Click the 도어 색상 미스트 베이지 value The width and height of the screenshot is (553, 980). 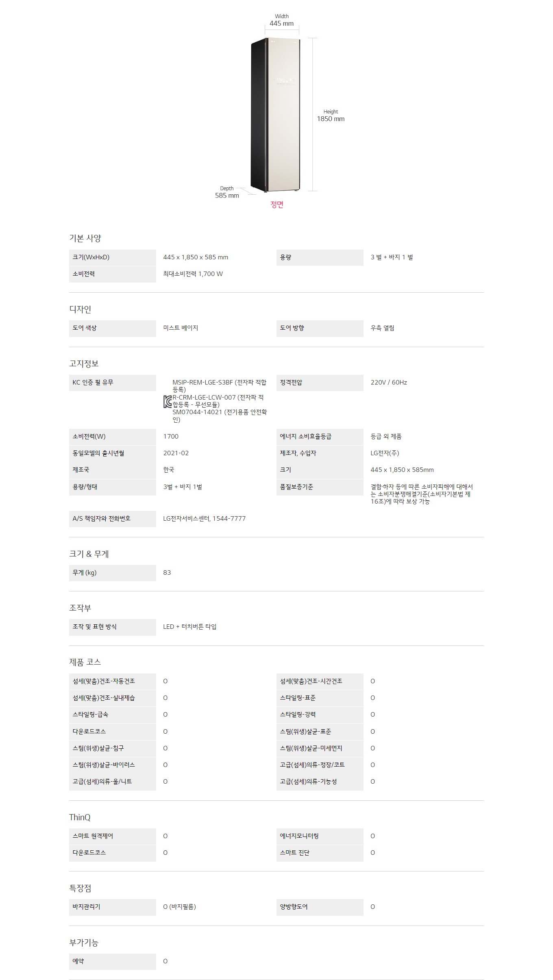point(181,328)
